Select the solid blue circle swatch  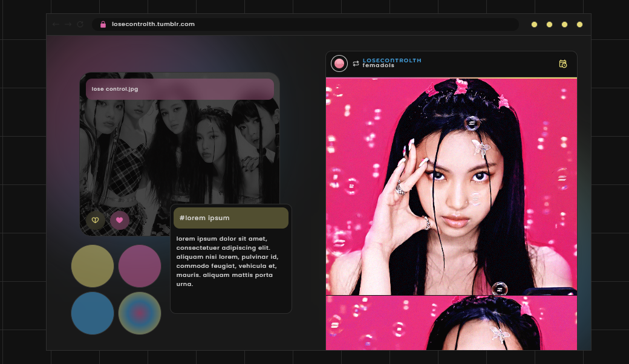click(x=93, y=313)
